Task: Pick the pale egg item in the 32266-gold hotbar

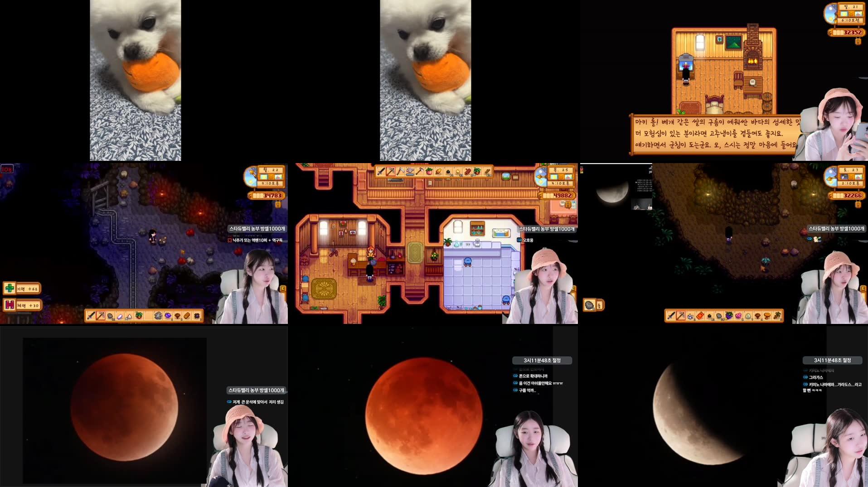Action: click(x=748, y=315)
